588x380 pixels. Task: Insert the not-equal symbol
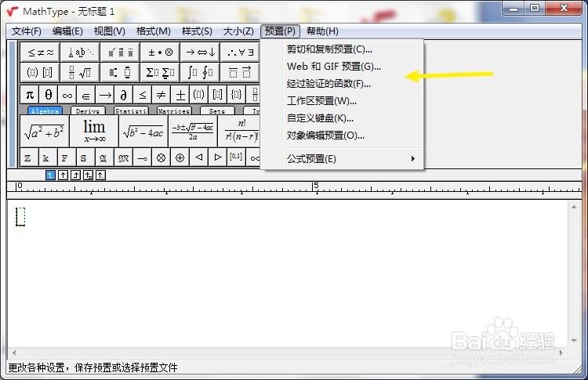[162, 95]
